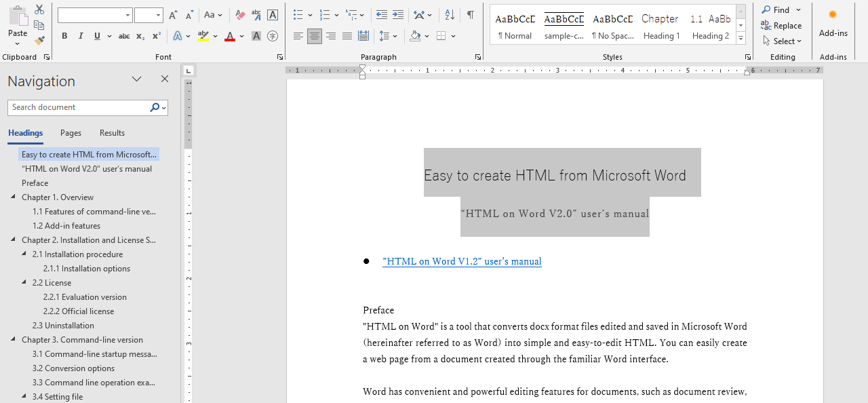This screenshot has width=868, height=403.
Task: Open the Add-ins panel
Action: pyautogui.click(x=833, y=22)
